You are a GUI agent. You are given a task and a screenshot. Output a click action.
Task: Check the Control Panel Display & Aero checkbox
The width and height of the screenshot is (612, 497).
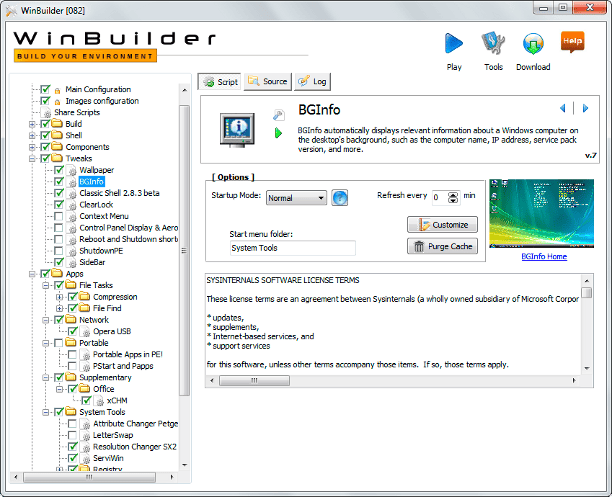[59, 228]
